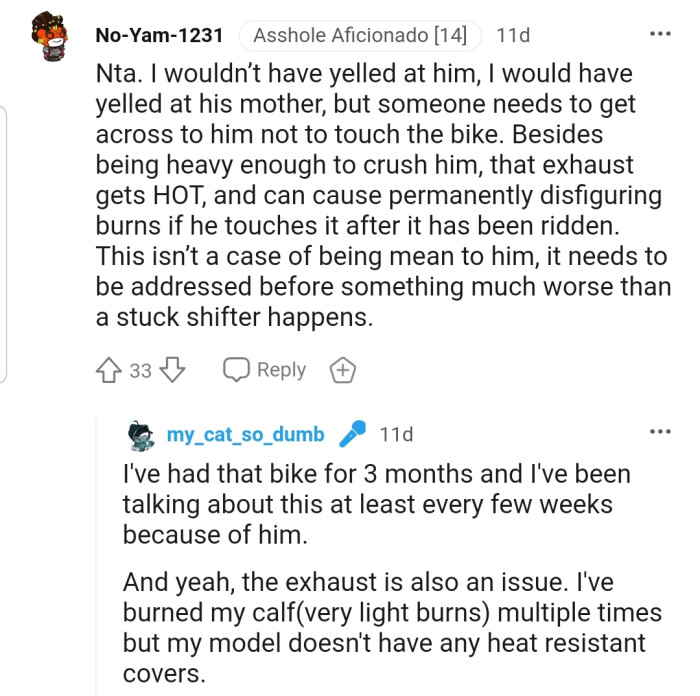
Task: Downvote No-Yam-1231's comment
Action: (x=174, y=370)
